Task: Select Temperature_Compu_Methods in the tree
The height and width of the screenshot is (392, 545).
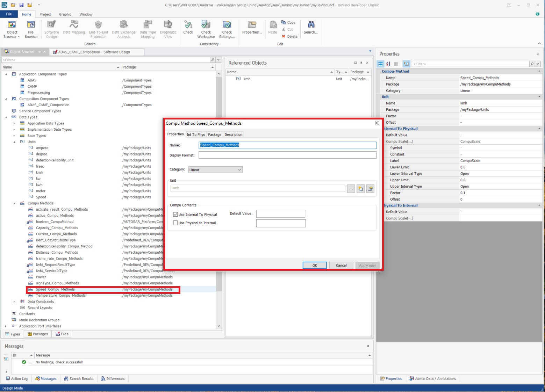Action: click(60, 296)
